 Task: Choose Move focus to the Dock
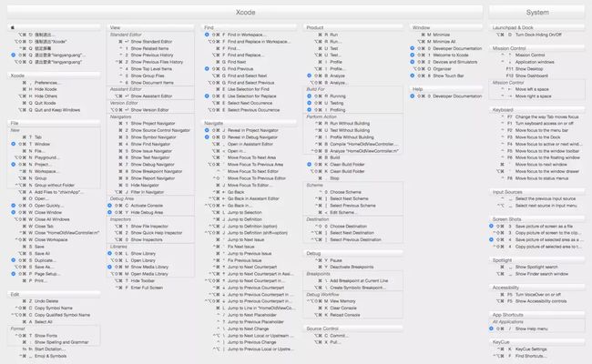pos(537,136)
